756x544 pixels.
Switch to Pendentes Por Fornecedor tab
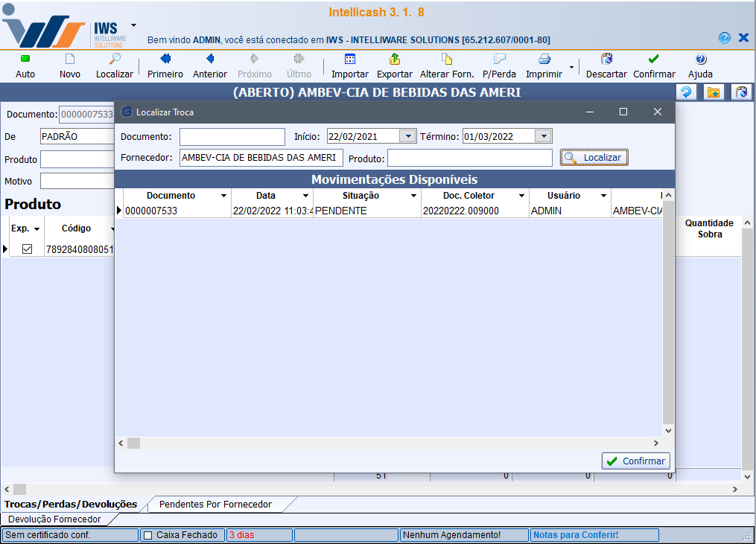tap(215, 505)
